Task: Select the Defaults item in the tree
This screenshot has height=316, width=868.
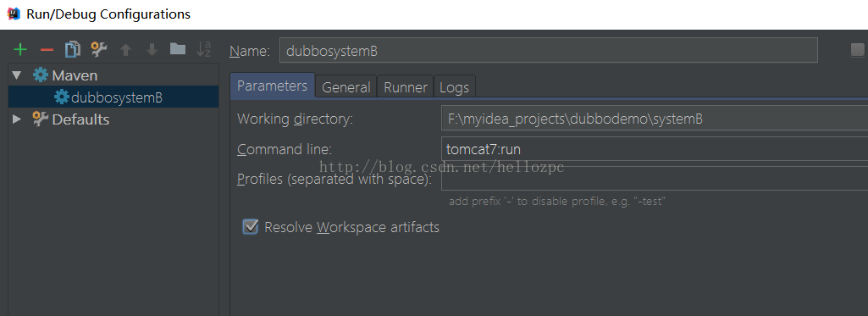Action: 80,119
